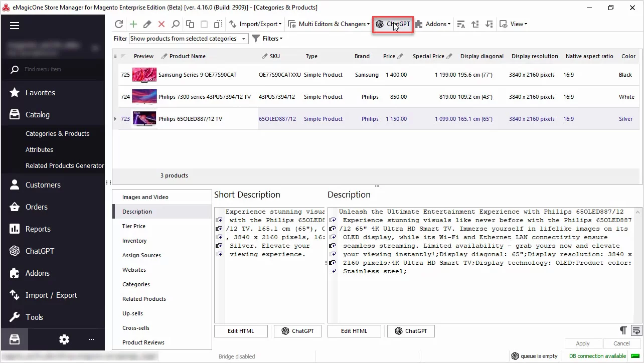This screenshot has height=363, width=644.
Task: Click the green DB connection indicator
Action: pos(635,356)
